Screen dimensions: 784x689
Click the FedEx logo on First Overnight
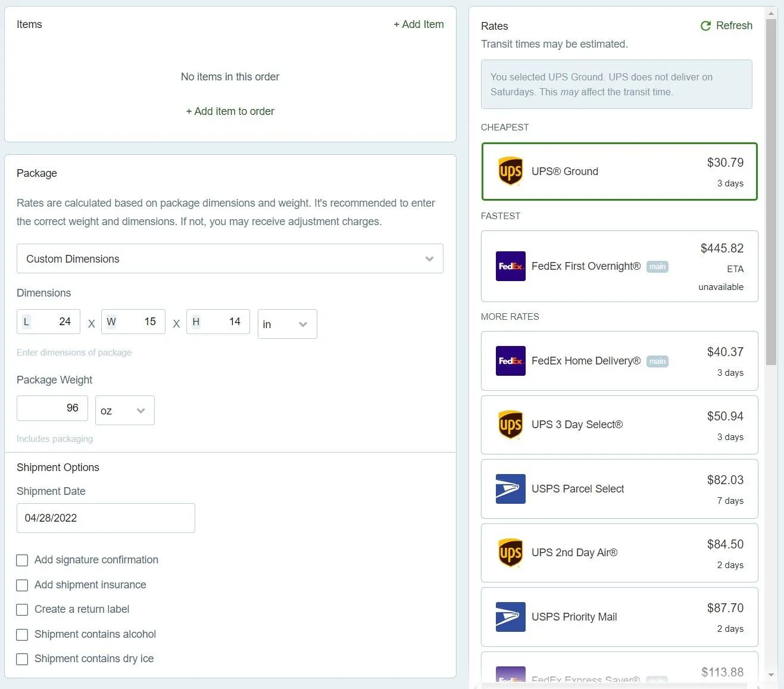pyautogui.click(x=511, y=266)
